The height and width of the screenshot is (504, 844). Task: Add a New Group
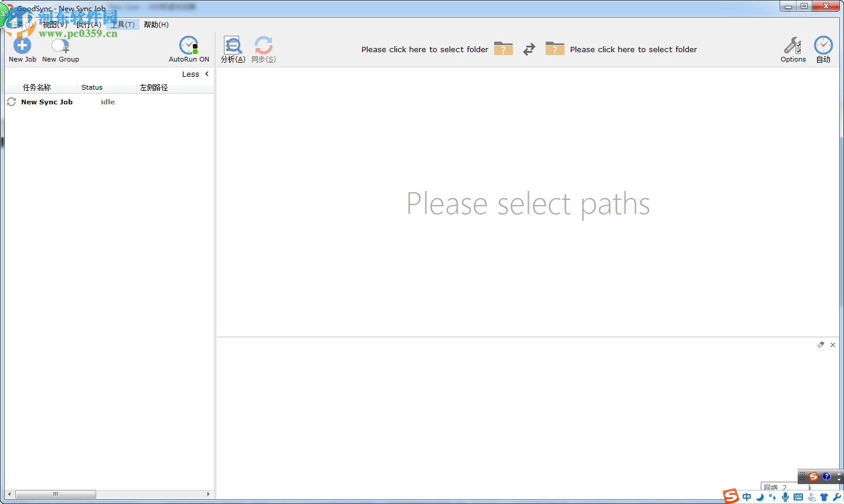click(60, 50)
